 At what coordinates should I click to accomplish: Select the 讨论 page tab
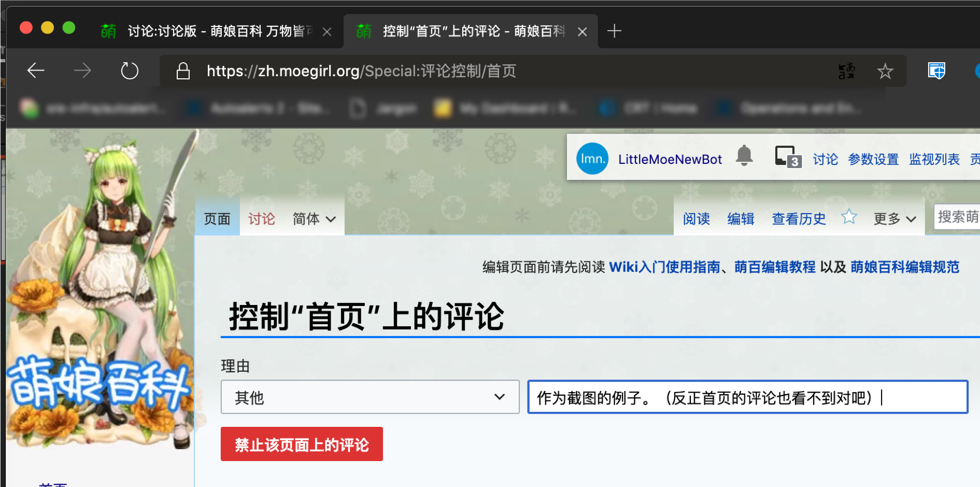261,219
